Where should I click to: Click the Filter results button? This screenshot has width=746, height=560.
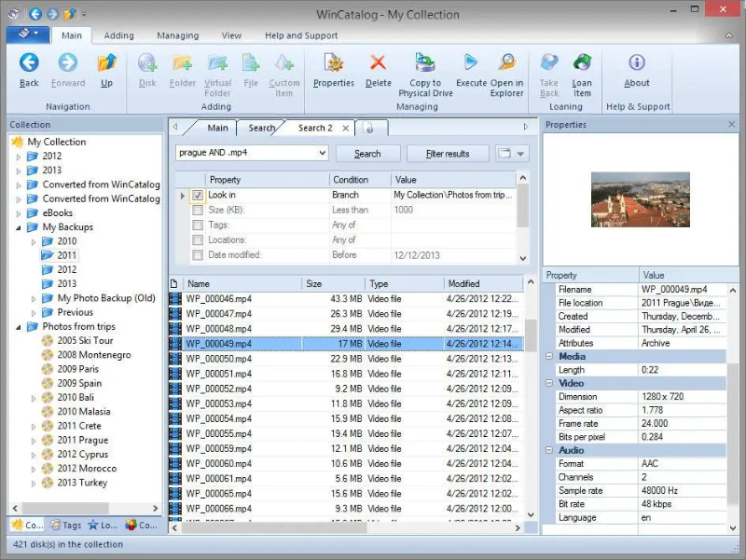point(448,154)
